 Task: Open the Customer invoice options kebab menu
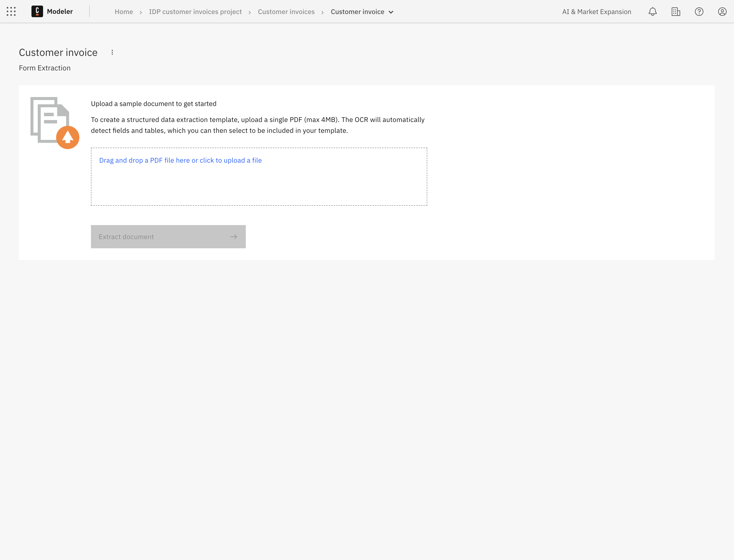(x=112, y=52)
